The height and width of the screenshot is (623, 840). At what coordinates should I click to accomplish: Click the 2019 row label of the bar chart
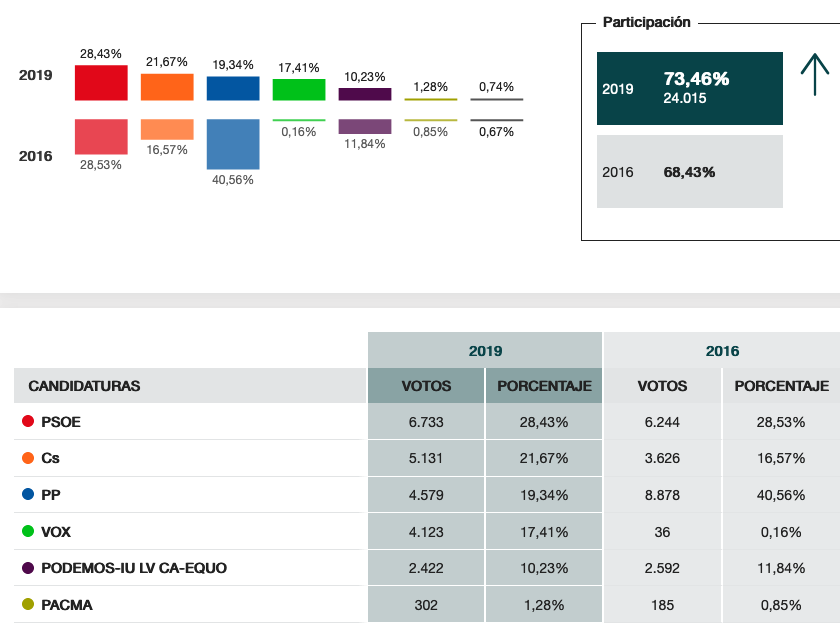coord(35,75)
